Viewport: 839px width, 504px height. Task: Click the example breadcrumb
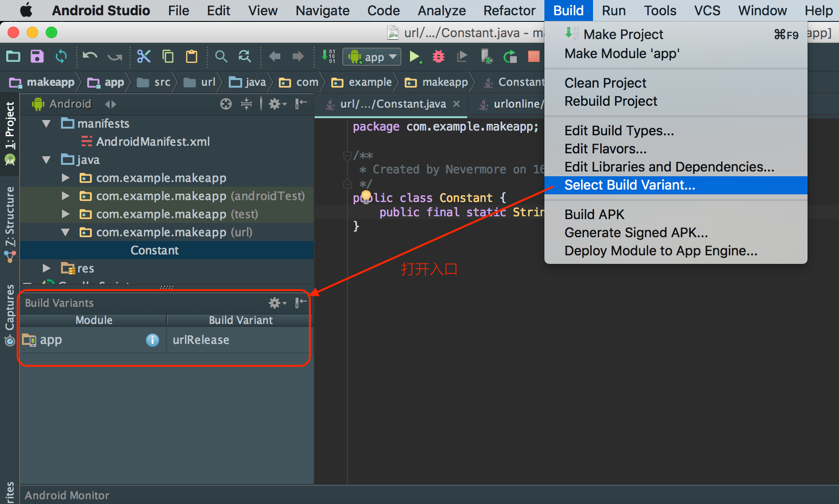362,82
